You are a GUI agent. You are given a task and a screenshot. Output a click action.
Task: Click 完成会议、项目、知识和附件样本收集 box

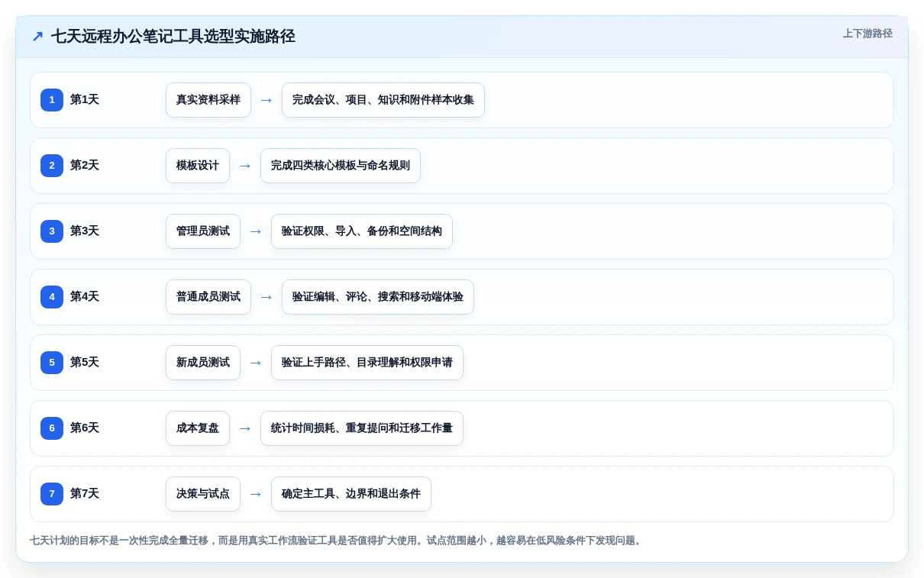pyautogui.click(x=383, y=100)
